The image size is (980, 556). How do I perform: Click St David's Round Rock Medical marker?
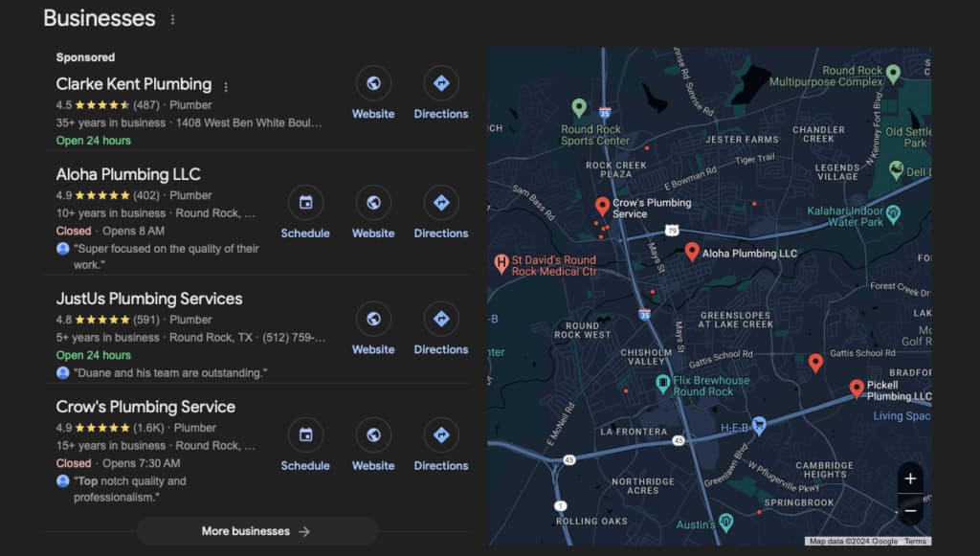click(x=500, y=263)
